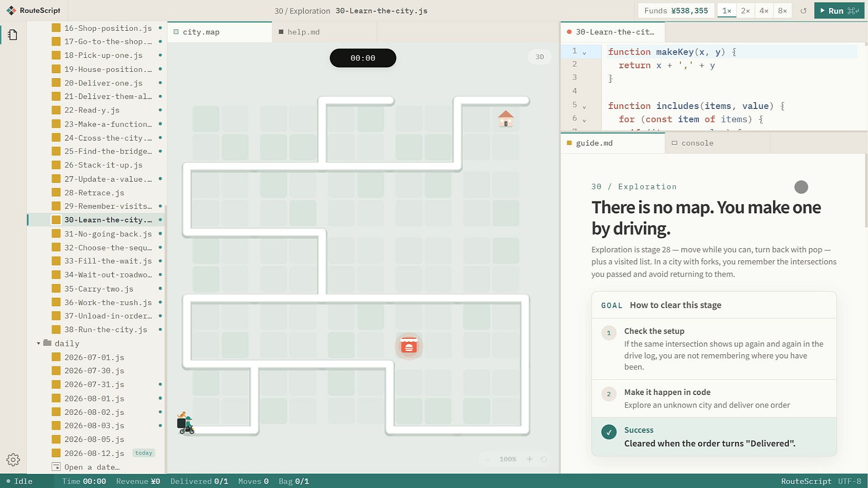Click step 2 number badge in guide
Image resolution: width=868 pixels, height=488 pixels.
coord(609,394)
